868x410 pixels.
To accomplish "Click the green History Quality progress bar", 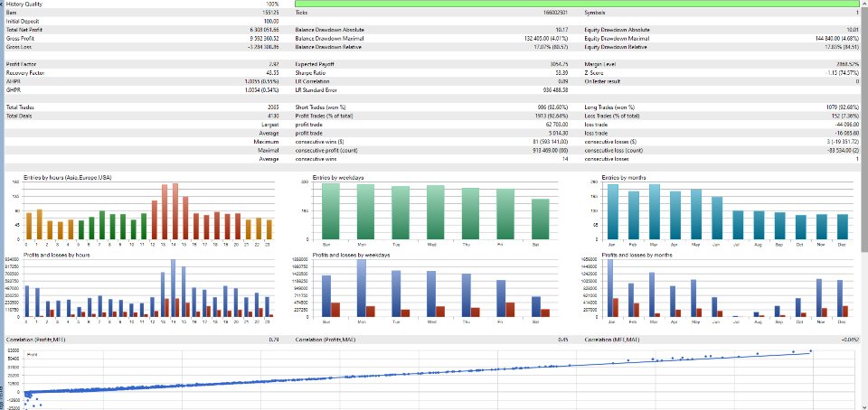I will tap(578, 4).
